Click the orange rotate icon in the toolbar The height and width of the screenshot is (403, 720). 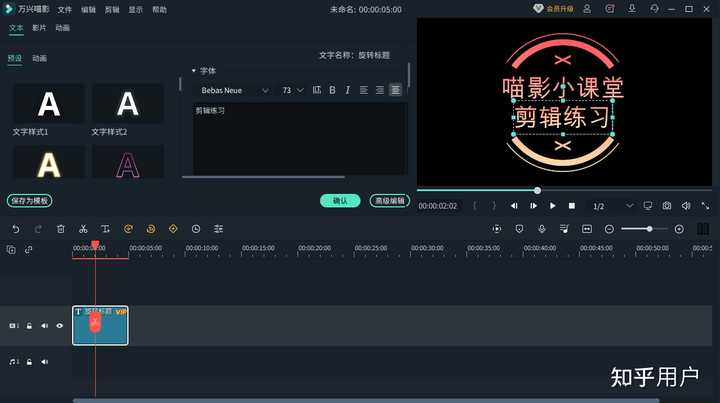pyautogui.click(x=128, y=229)
